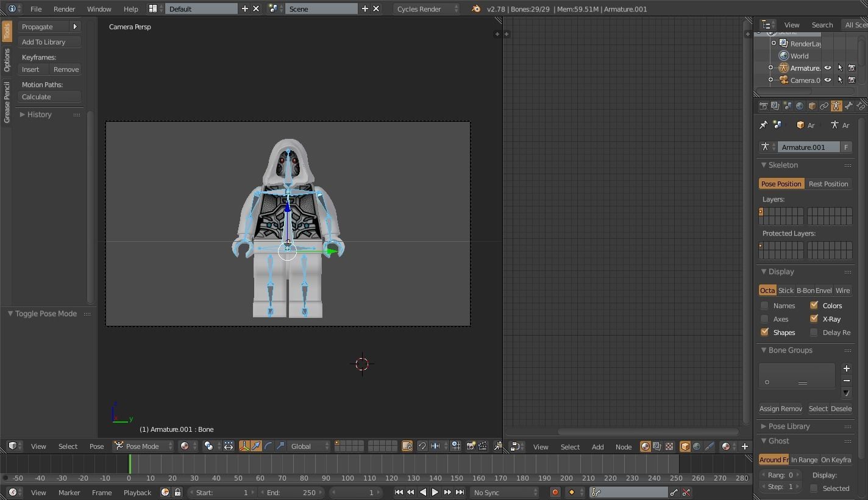This screenshot has width=868, height=500.
Task: Click the Add To Library button
Action: click(49, 42)
